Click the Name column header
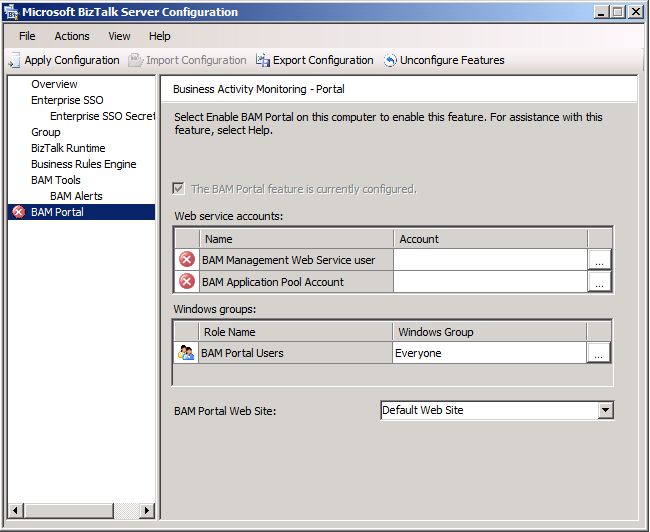650x532 pixels. pyautogui.click(x=296, y=239)
